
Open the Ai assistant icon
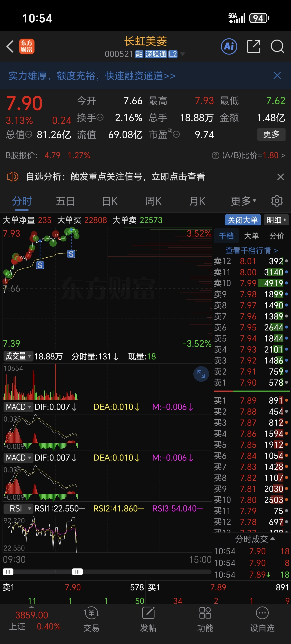click(x=229, y=46)
